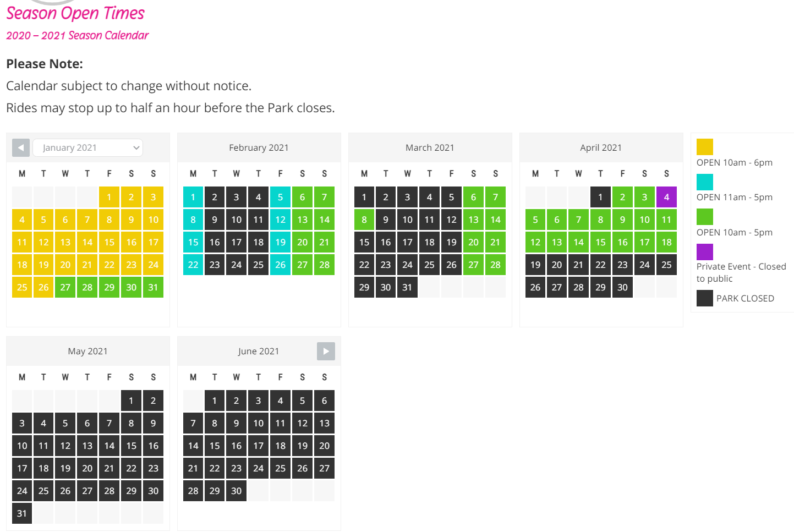Go to previous months using back arrow
Image resolution: width=794 pixels, height=532 pixels.
pos(21,147)
